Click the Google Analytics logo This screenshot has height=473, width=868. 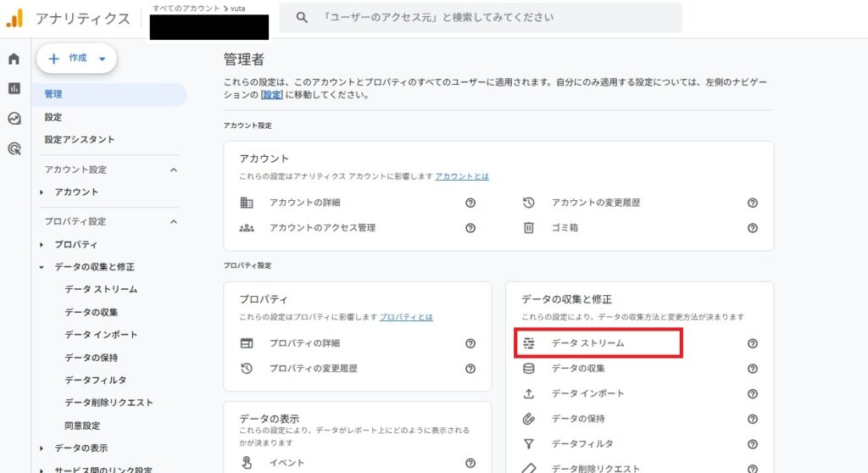tap(15, 19)
